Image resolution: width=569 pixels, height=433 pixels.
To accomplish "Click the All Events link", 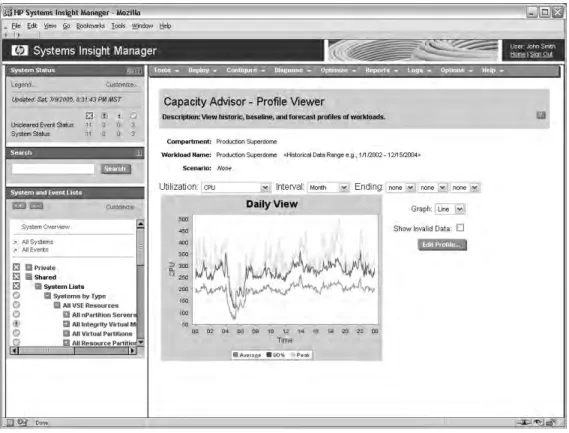I will [x=35, y=250].
